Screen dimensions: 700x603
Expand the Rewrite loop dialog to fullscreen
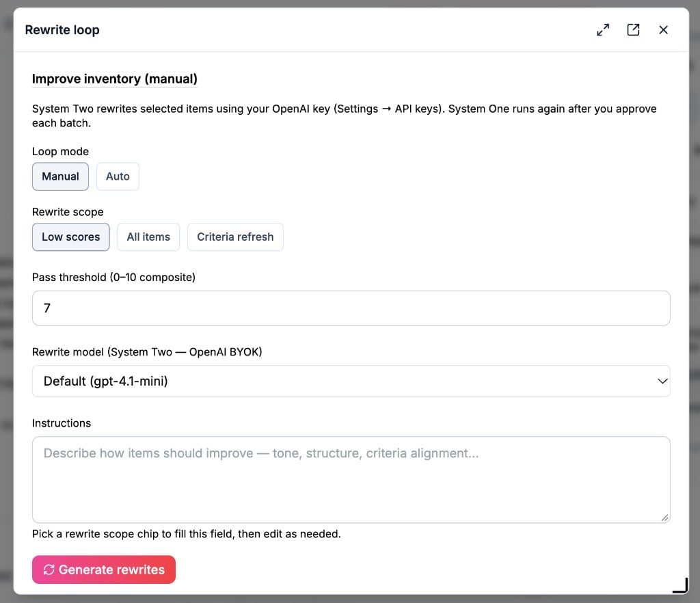coord(603,30)
